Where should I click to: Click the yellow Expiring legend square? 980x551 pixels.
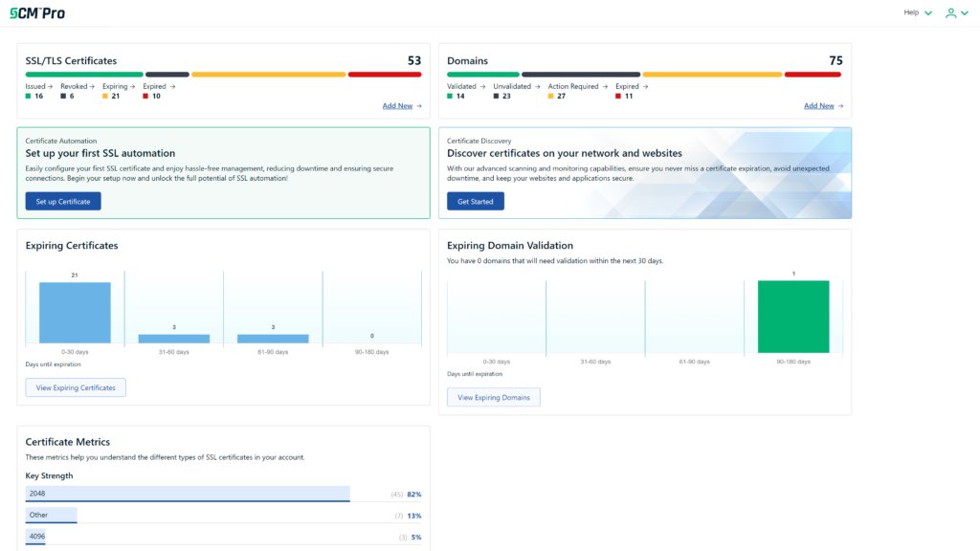pyautogui.click(x=104, y=95)
